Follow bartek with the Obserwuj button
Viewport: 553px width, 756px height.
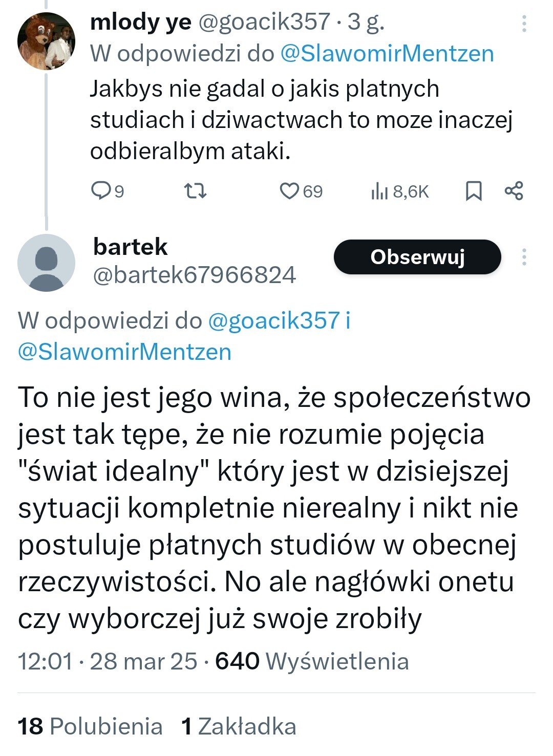pos(417,257)
